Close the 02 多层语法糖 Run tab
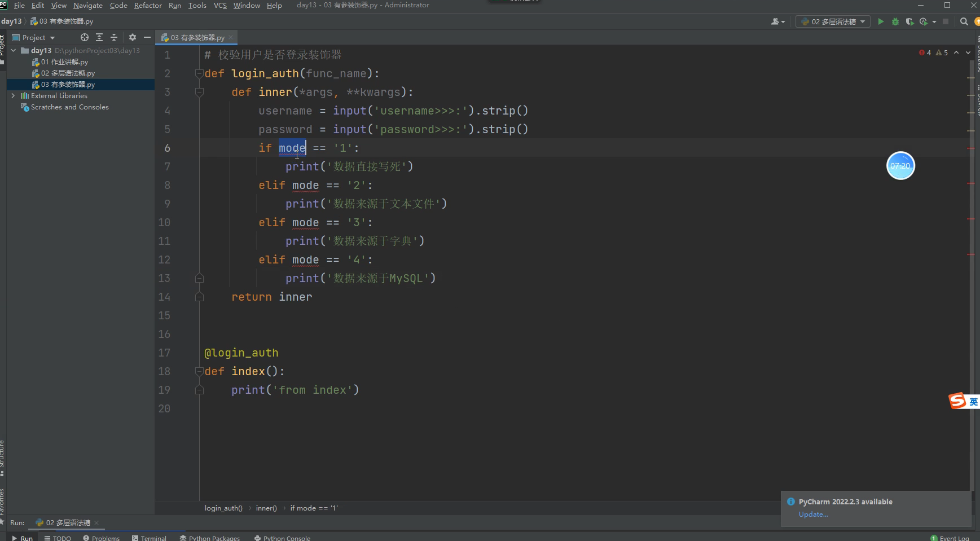The width and height of the screenshot is (980, 541). click(96, 522)
